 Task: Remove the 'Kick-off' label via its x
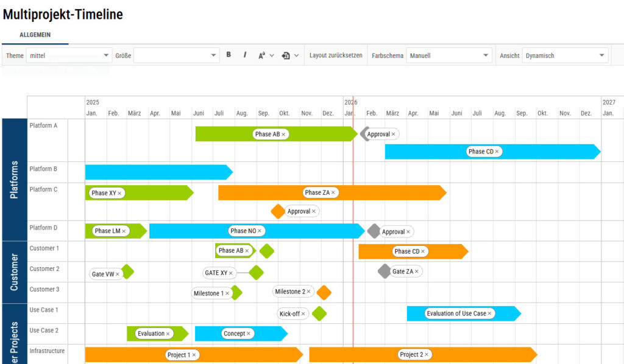pyautogui.click(x=304, y=314)
